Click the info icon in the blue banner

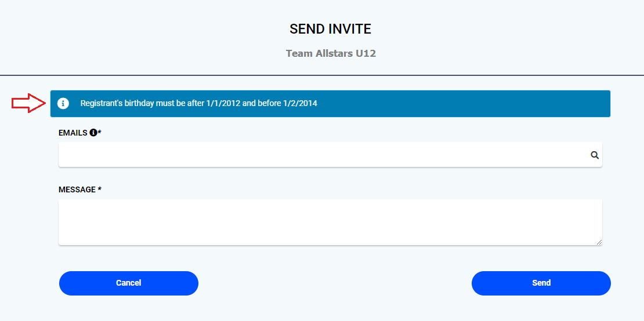[63, 104]
